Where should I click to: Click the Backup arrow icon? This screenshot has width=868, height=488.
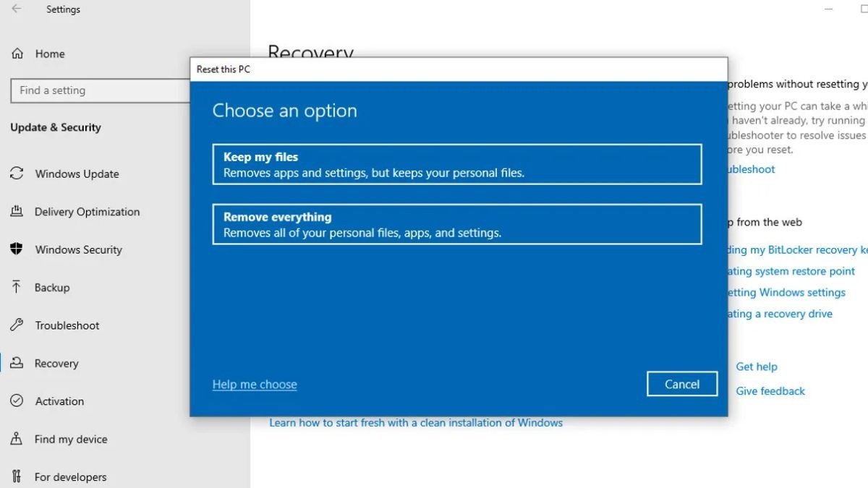click(16, 287)
